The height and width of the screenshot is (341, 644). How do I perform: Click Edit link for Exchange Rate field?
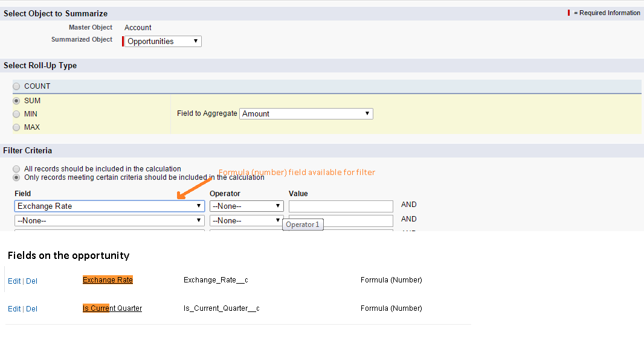[x=14, y=281]
